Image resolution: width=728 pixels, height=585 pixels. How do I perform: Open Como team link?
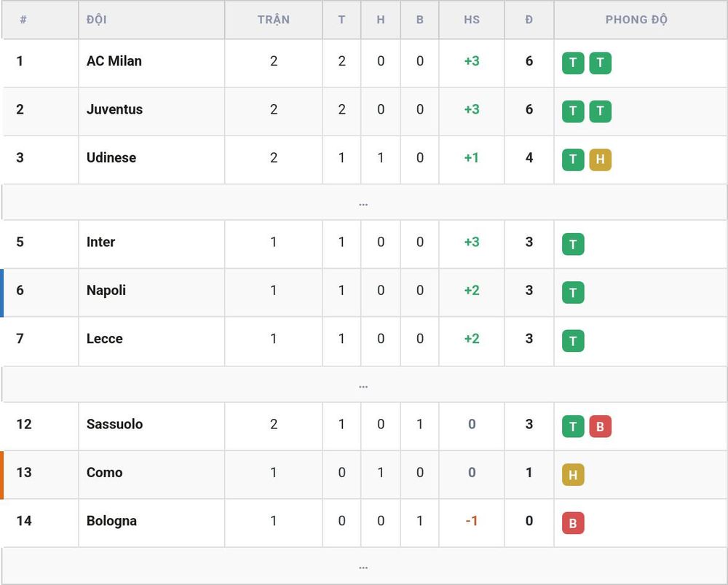104,473
